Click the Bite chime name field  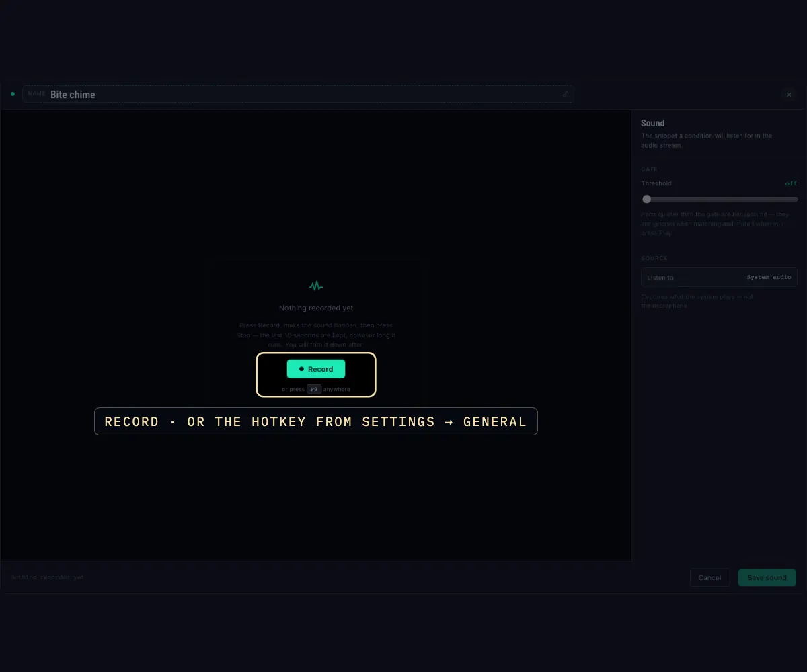point(298,94)
